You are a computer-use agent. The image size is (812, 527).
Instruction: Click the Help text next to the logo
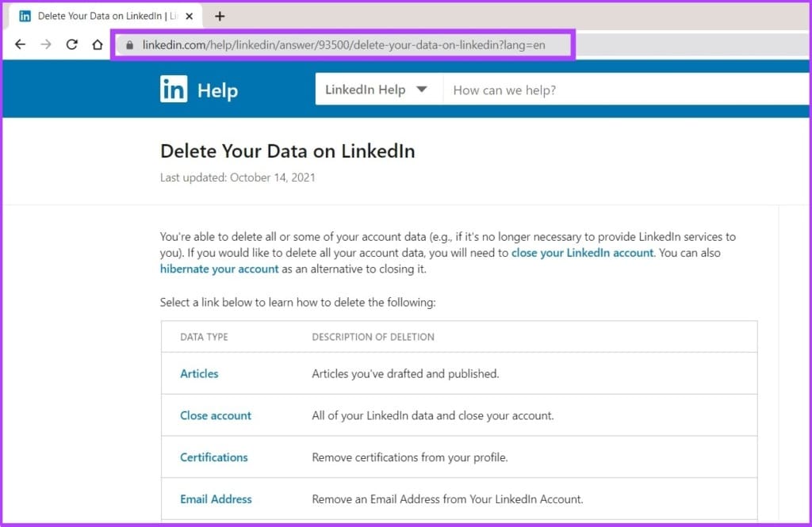point(217,90)
